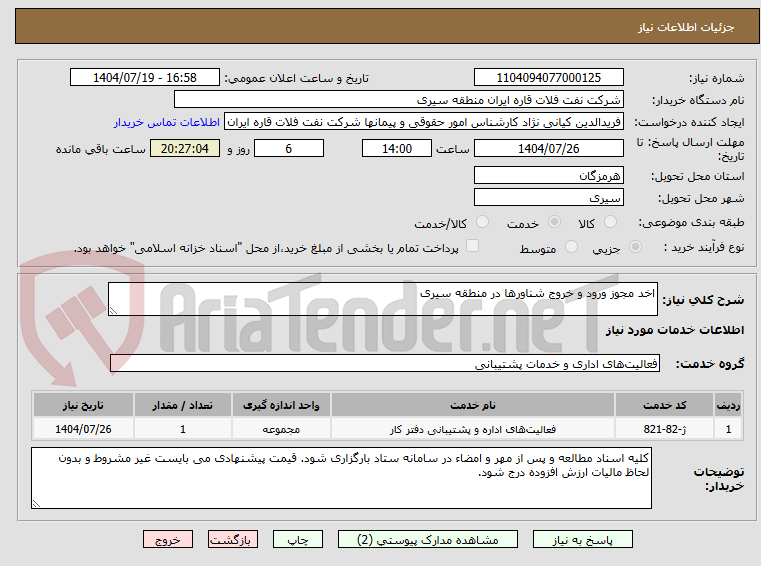761x566 pixels.
Task: Click the unit cell 'مجموعه'
Action: 281,429
